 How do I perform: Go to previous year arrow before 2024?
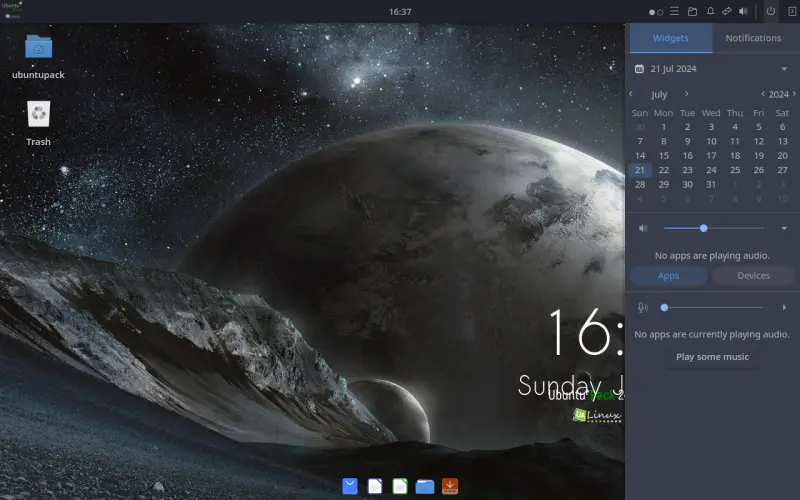pos(763,94)
